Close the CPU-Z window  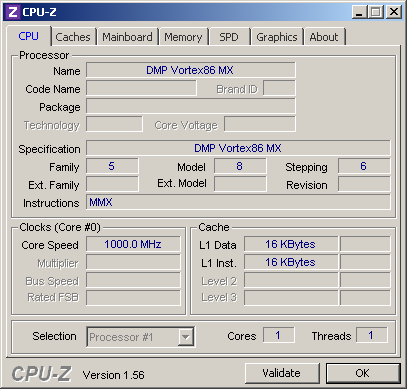pyautogui.click(x=394, y=12)
